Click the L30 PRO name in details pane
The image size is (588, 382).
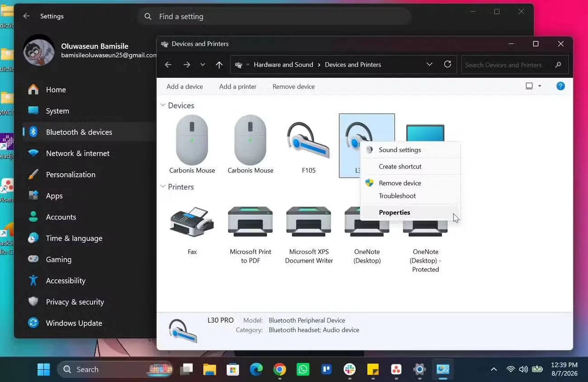[x=220, y=320]
